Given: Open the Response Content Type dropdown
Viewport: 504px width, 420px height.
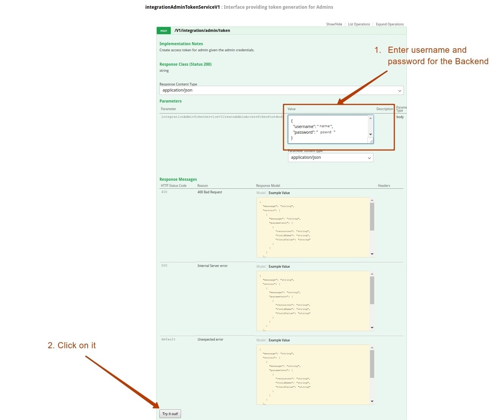Looking at the screenshot, I should [281, 90].
